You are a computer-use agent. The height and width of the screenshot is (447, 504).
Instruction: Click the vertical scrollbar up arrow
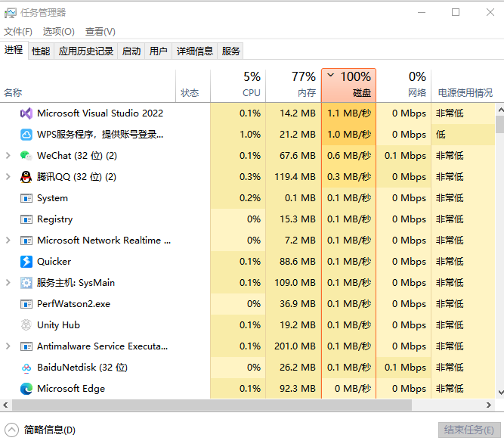coord(500,110)
